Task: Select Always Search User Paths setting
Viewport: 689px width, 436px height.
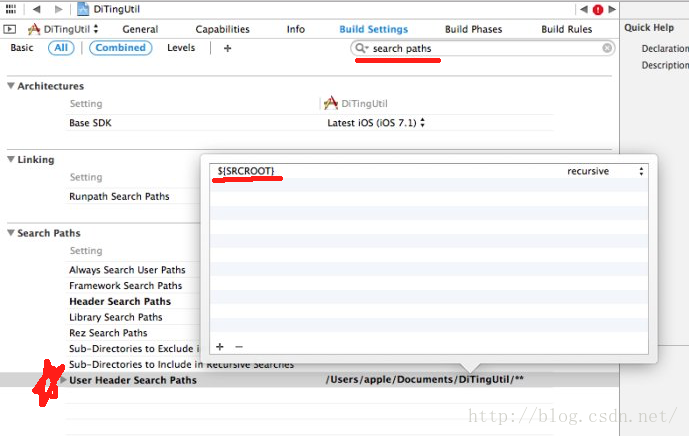Action: 127,269
